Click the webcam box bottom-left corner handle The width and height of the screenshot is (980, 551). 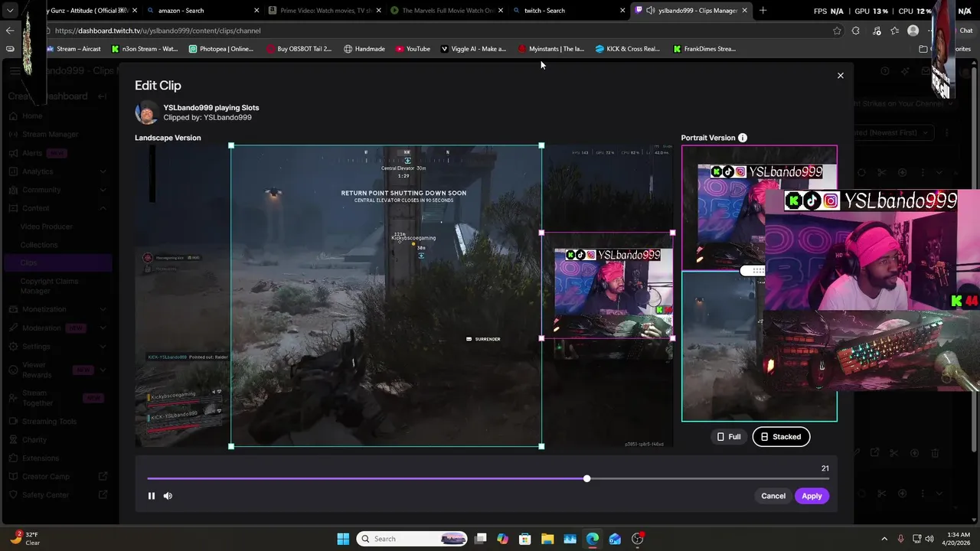[541, 338]
